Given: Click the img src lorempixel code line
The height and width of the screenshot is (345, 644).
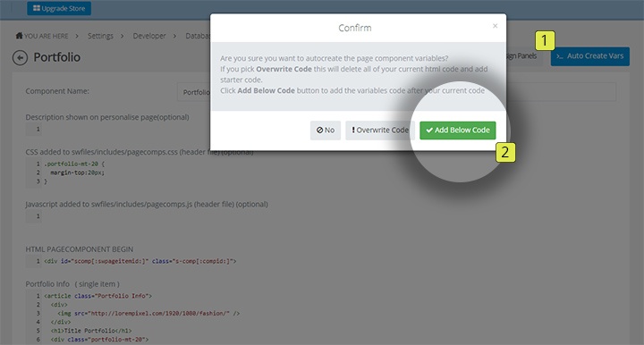Looking at the screenshot, I should (x=148, y=313).
